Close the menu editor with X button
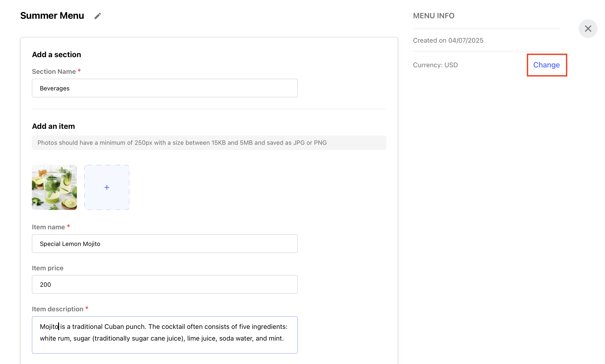Screen dimensions: 605x364 point(588,29)
